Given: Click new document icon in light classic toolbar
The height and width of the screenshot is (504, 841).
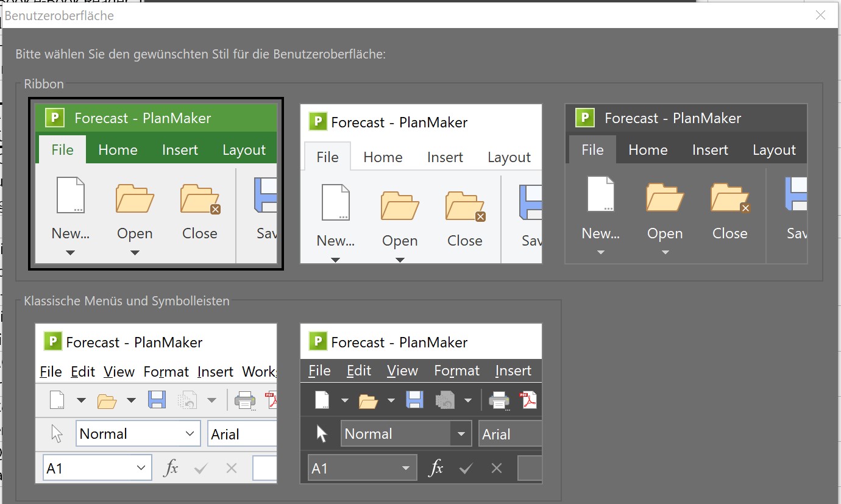Looking at the screenshot, I should coord(57,400).
